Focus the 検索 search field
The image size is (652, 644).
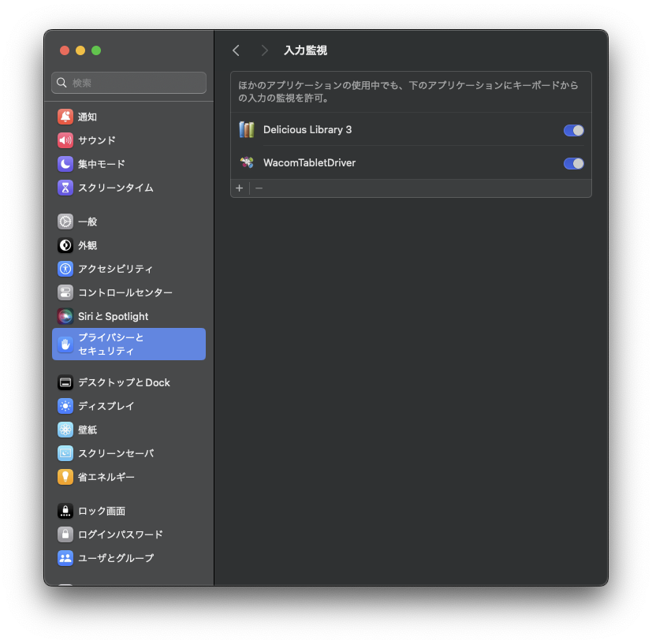(x=129, y=83)
